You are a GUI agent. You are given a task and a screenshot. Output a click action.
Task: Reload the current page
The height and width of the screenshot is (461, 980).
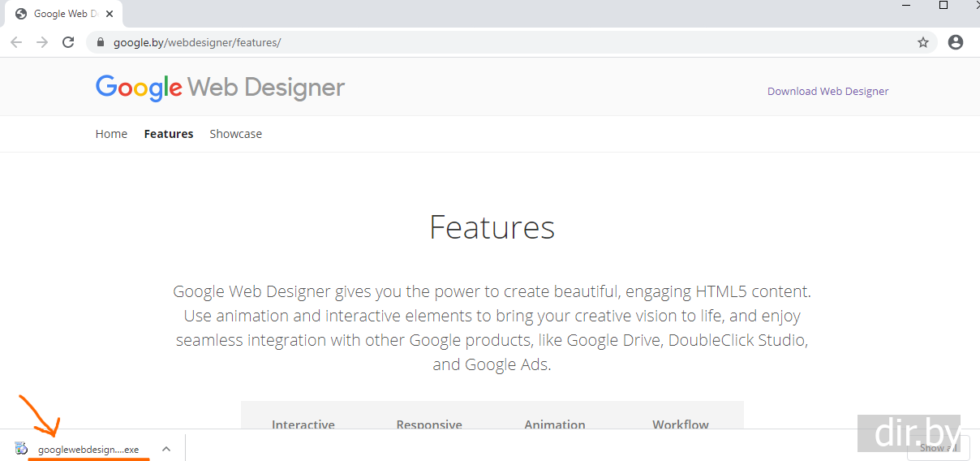coord(68,42)
